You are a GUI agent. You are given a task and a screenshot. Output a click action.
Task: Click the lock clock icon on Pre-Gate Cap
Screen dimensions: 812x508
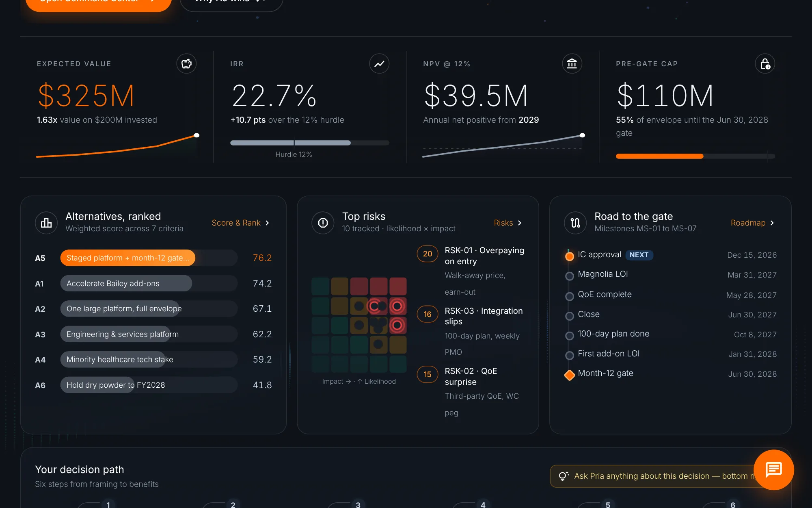[x=765, y=64]
